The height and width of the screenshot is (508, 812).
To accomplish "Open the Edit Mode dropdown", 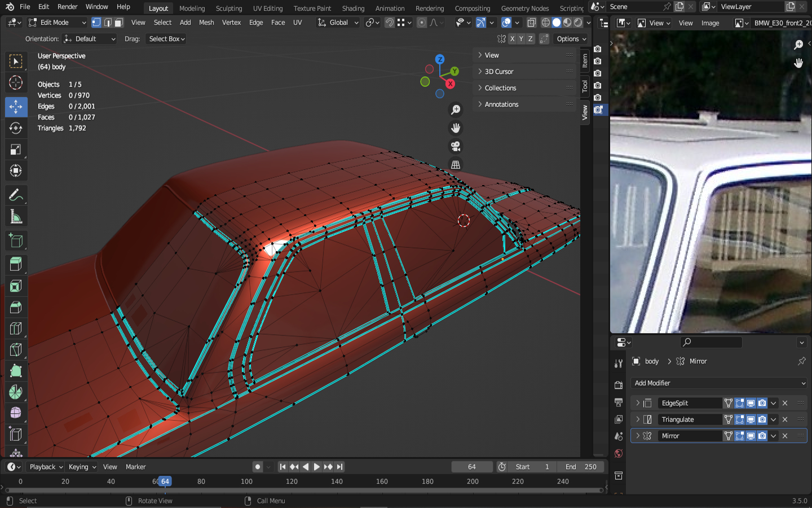I will pos(57,23).
